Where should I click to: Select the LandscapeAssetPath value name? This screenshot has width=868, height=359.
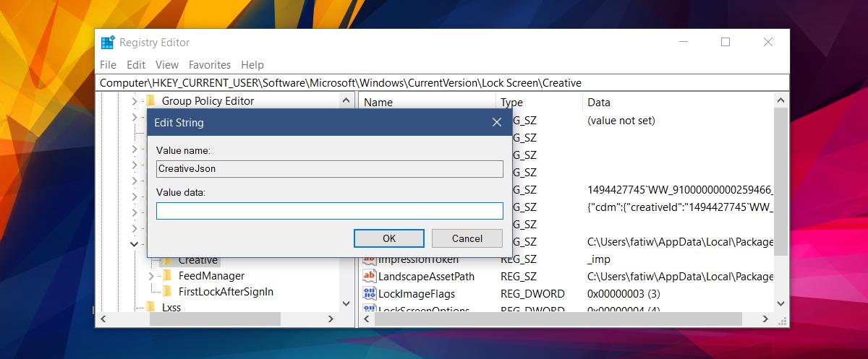point(426,277)
